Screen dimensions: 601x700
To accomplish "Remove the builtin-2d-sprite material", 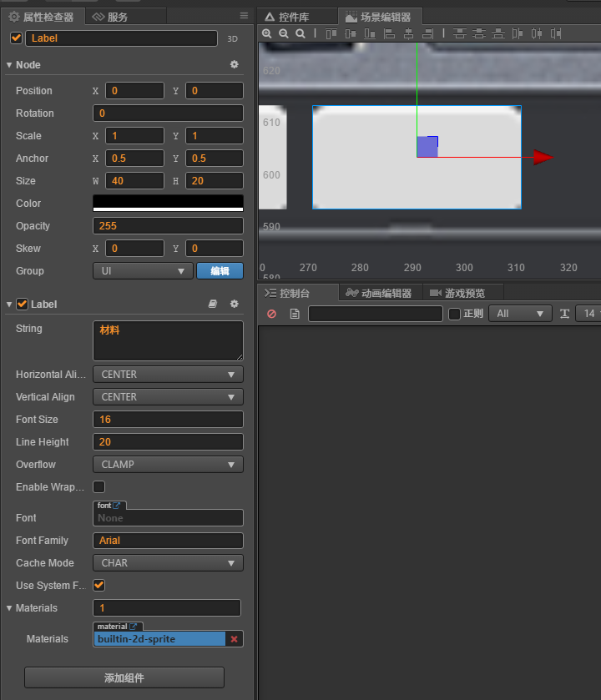I will [x=234, y=639].
